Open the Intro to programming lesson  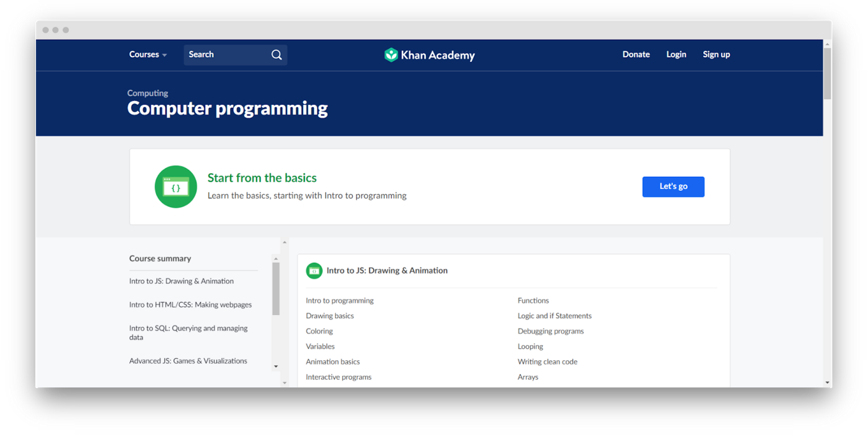(x=340, y=301)
